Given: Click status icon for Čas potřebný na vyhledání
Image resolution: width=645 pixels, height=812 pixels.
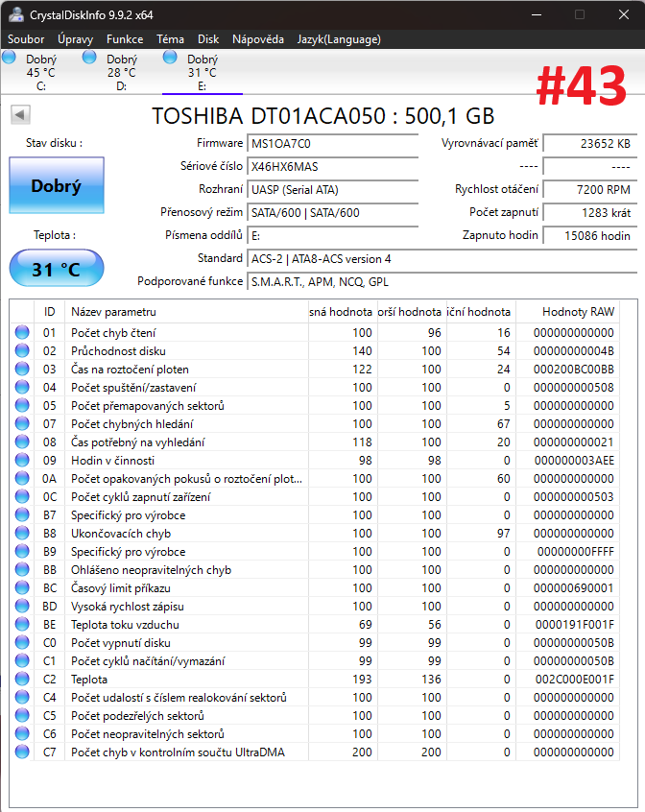Looking at the screenshot, I should point(22,442).
